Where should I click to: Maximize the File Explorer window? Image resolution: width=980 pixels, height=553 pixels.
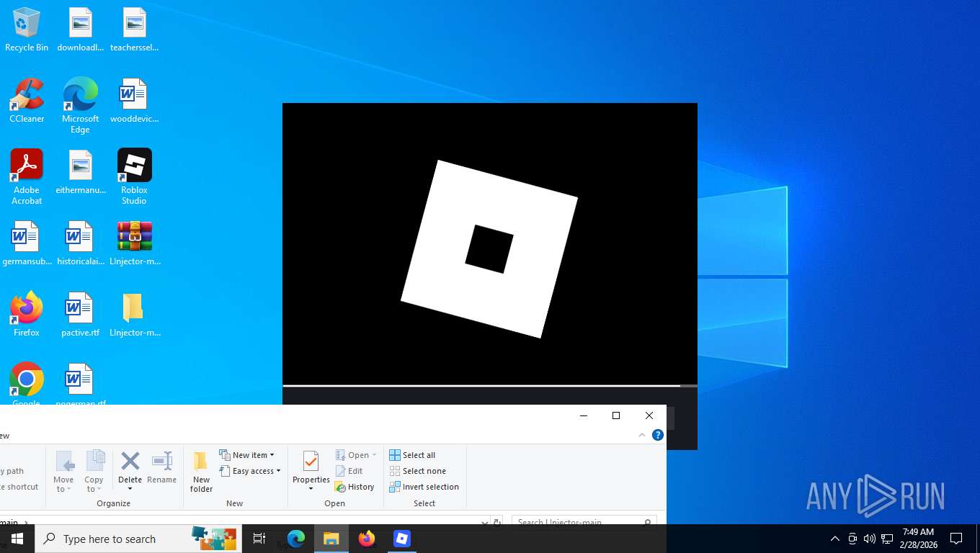[616, 415]
